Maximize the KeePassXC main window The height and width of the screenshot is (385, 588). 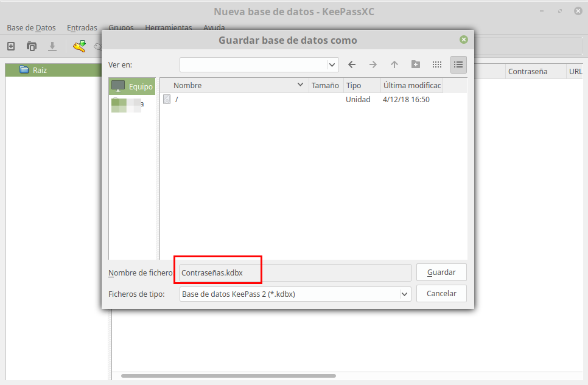560,11
